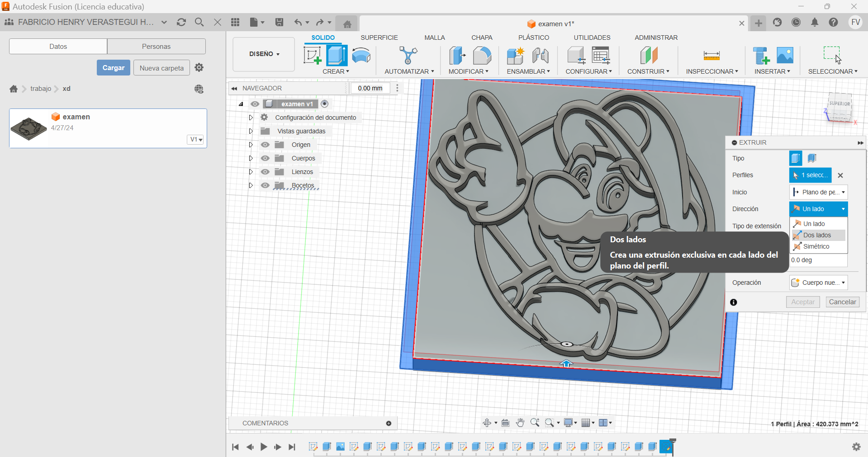Select the Joint assemble icon
The width and height of the screenshot is (868, 457).
(x=541, y=56)
